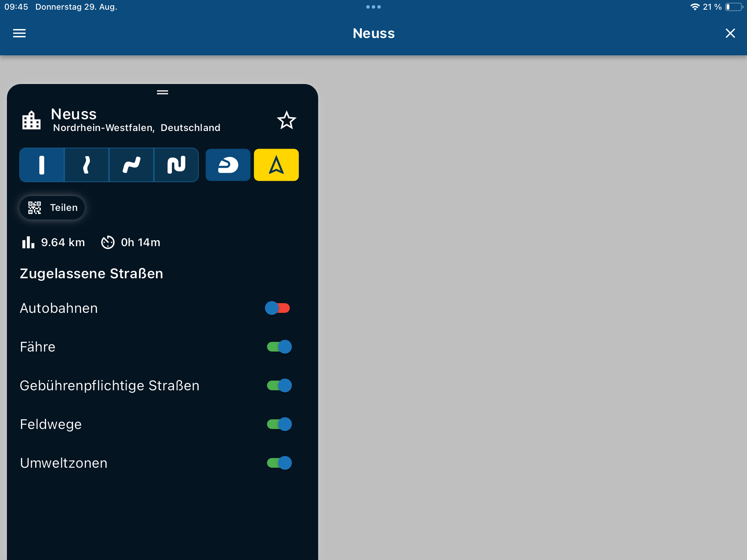Tap the Neuss place name in panel
Viewport: 747px width, 560px height.
(74, 114)
